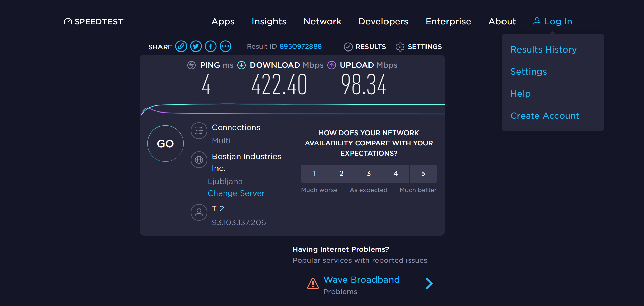The image size is (644, 306).
Task: Open the Enterprise menu
Action: (448, 21)
